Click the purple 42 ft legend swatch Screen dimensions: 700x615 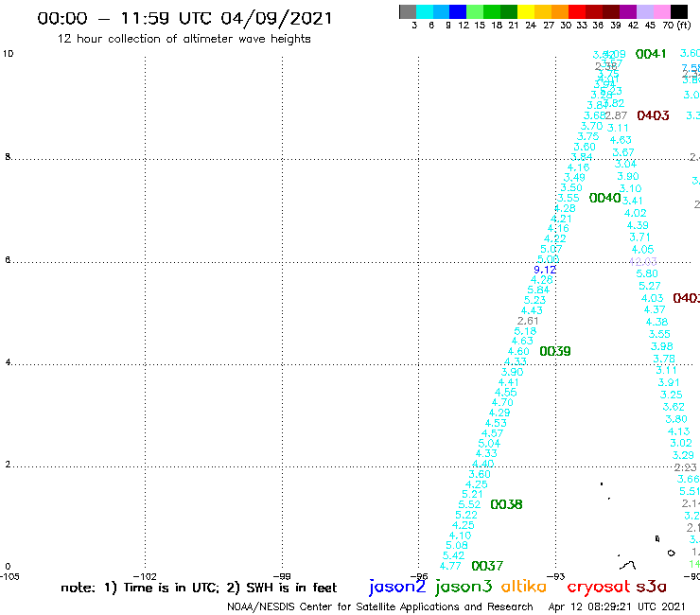tap(628, 11)
